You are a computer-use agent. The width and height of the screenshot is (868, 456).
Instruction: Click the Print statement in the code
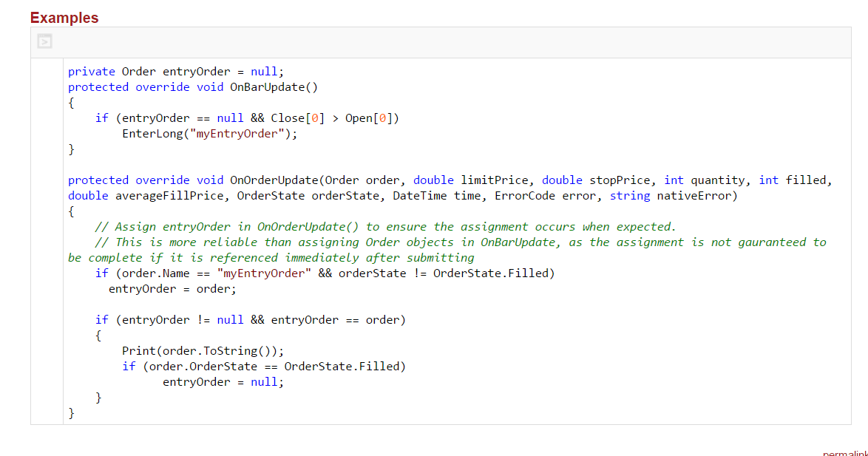tap(138, 351)
